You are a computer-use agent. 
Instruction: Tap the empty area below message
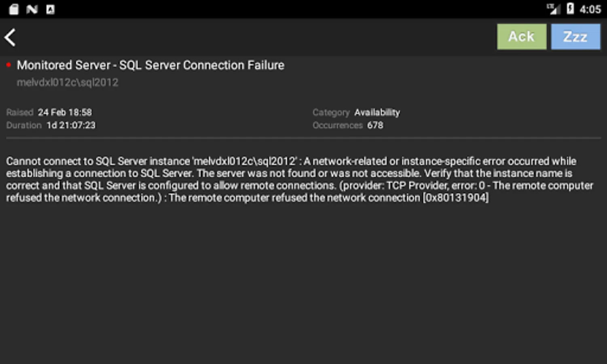303,283
